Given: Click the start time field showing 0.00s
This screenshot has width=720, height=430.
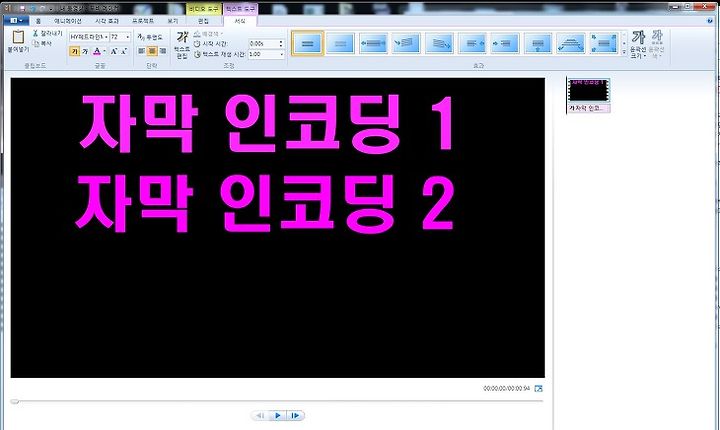Looking at the screenshot, I should pos(263,43).
